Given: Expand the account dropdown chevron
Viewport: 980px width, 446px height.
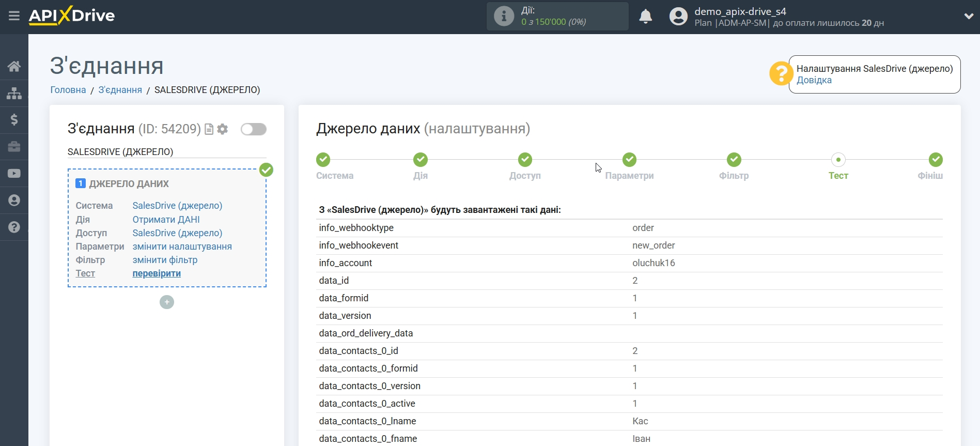Looking at the screenshot, I should pyautogui.click(x=969, y=16).
